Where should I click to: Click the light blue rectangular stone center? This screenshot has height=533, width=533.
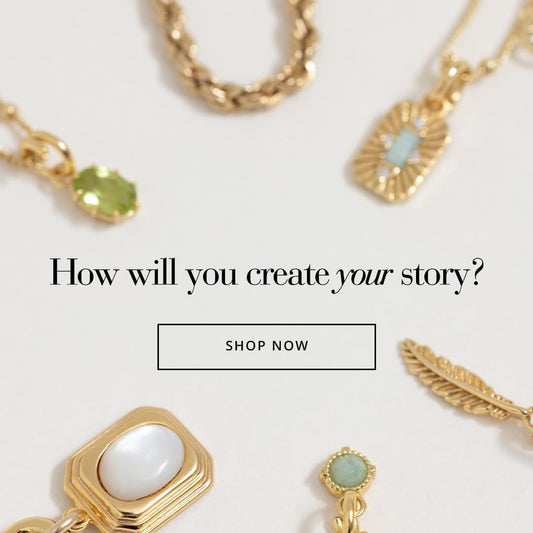[401, 148]
